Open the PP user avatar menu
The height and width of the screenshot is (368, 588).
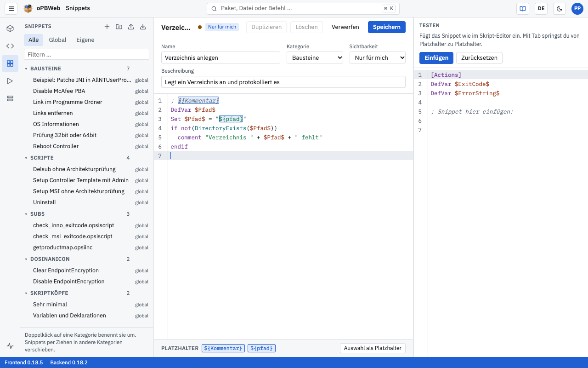[577, 8]
